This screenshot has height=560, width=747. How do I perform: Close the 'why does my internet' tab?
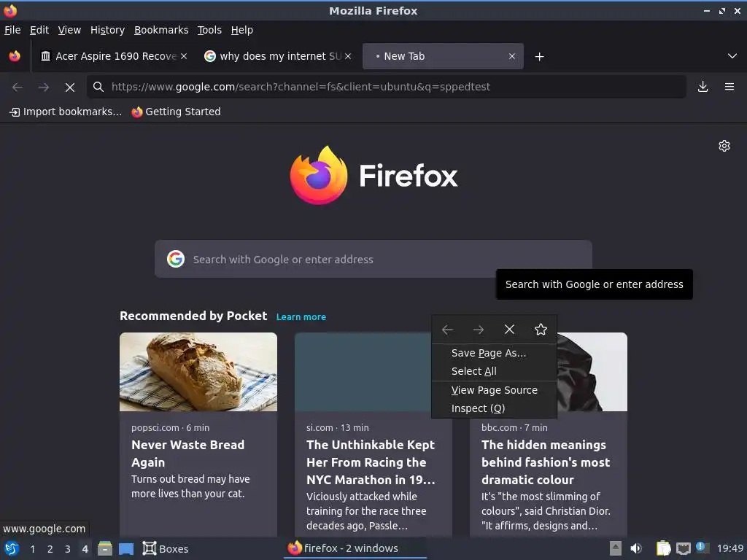point(348,56)
